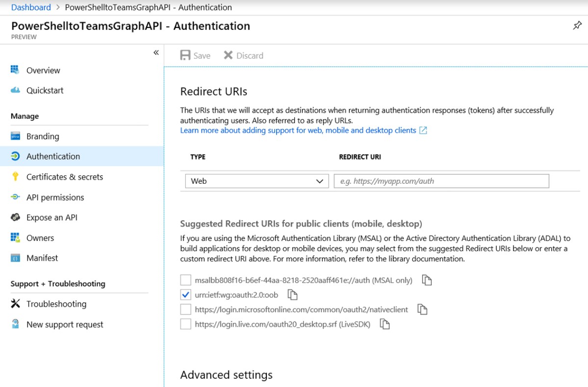Pin this blade using the pin icon
The image size is (588, 387).
click(x=577, y=25)
